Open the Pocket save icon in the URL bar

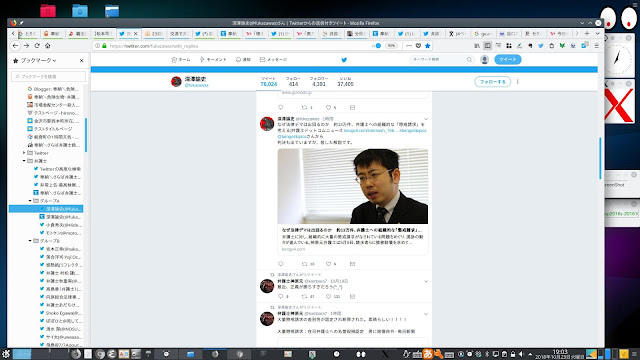point(418,46)
